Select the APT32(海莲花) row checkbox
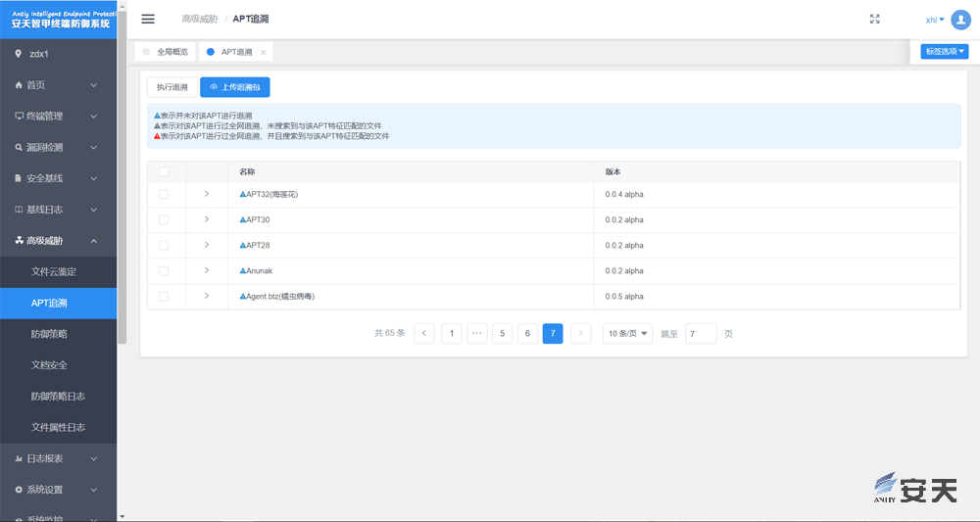 [x=164, y=195]
